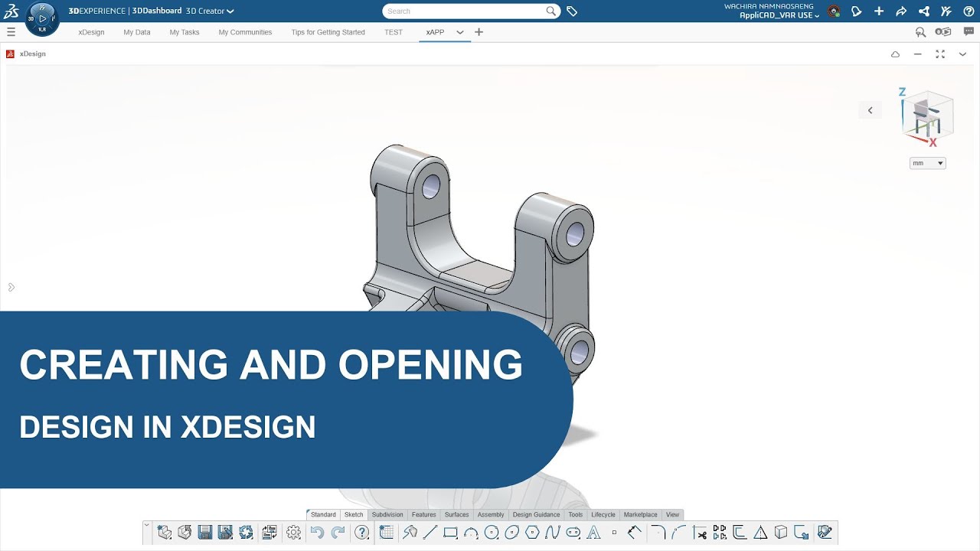Click the cloud icon in xDesign header
This screenshot has height=551, width=980.
coord(895,54)
